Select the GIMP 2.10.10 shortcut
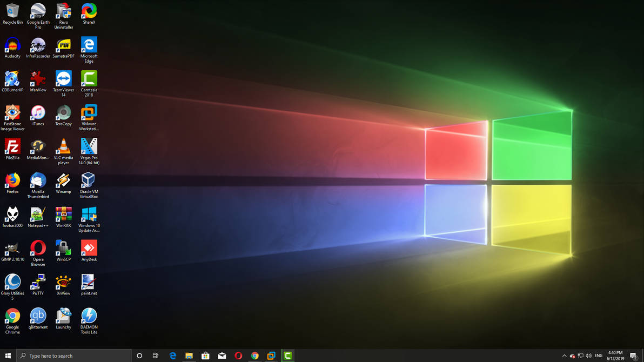 coord(13,251)
